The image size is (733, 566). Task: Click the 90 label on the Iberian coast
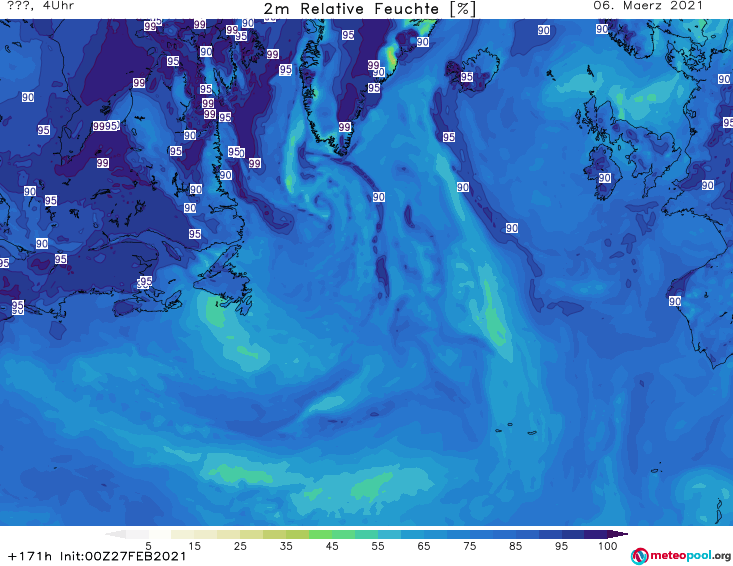tap(675, 301)
